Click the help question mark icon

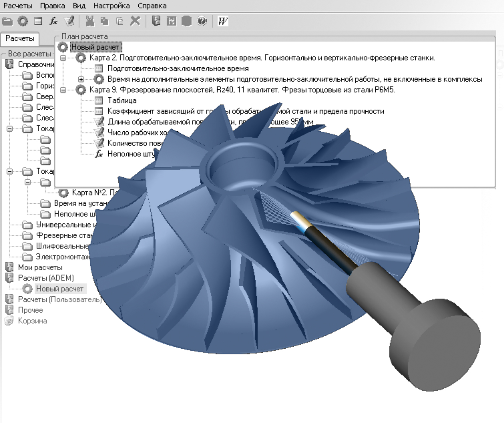[202, 21]
